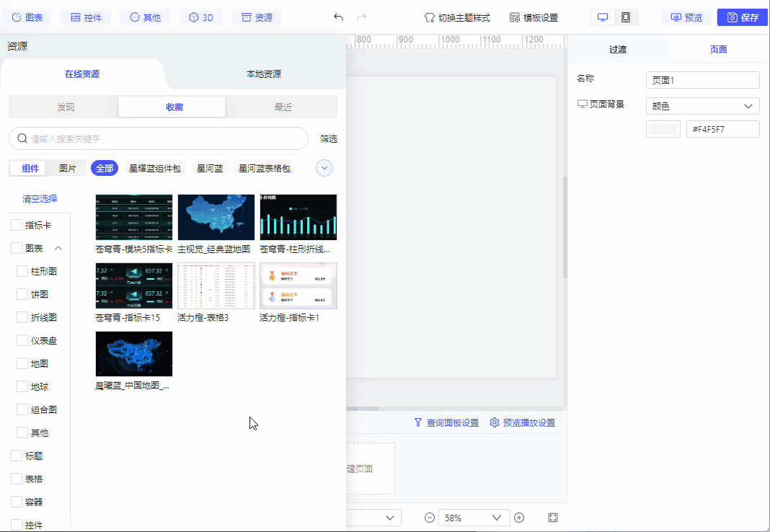Click the #F4F5F7 hex color field
This screenshot has width=770, height=532.
pos(723,129)
